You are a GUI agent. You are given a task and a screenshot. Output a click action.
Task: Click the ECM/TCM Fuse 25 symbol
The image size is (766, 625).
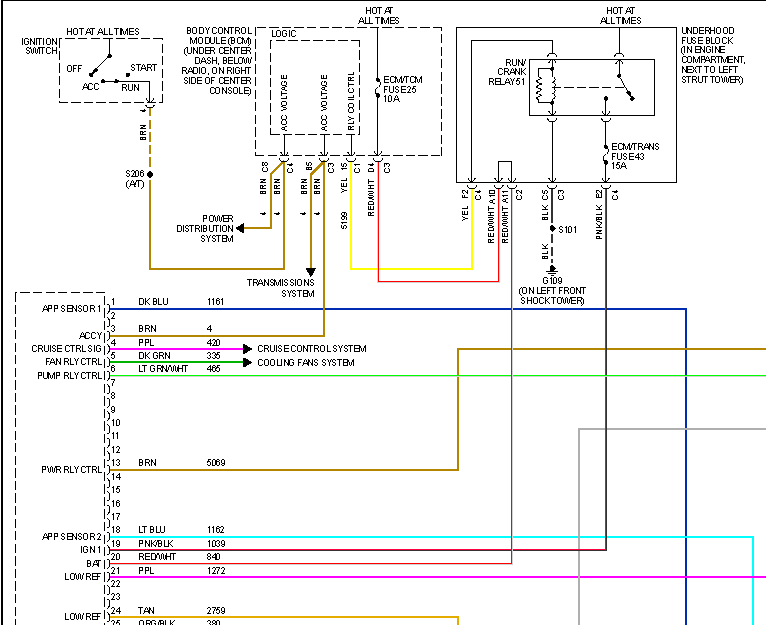point(377,92)
